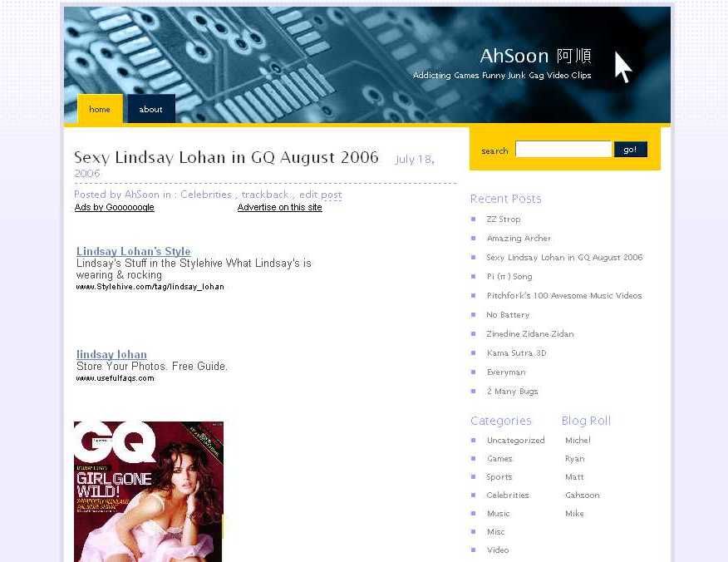Open the Celebrities category in the post meta
Screen dimensions: 728x562
pos(205,195)
